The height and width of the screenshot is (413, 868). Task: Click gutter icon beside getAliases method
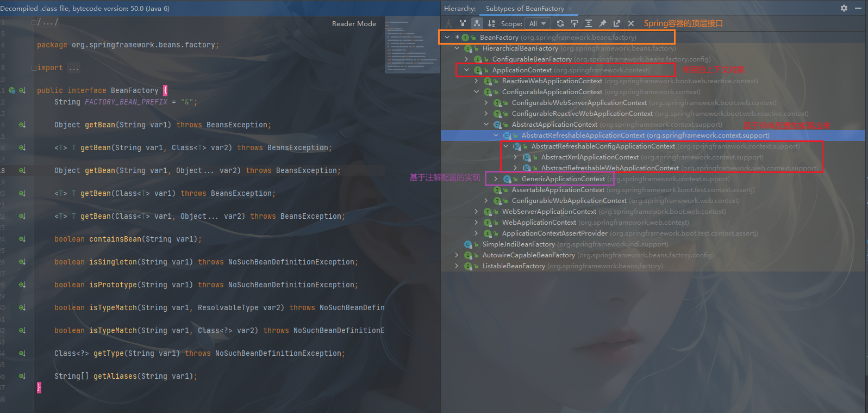22,376
